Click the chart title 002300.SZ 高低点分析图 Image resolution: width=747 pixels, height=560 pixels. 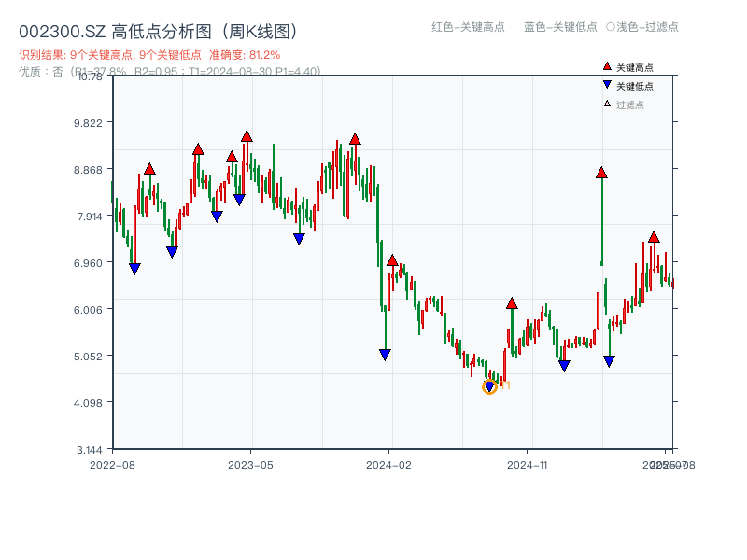159,29
